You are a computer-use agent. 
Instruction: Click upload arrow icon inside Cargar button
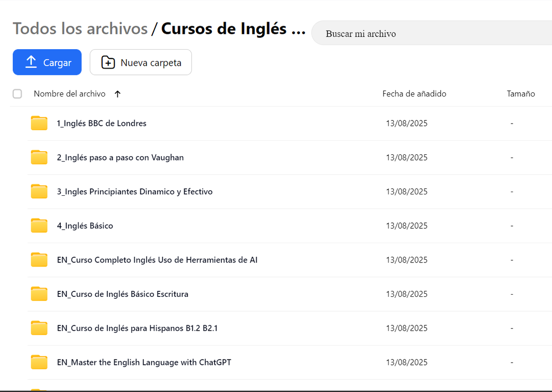[x=31, y=62]
